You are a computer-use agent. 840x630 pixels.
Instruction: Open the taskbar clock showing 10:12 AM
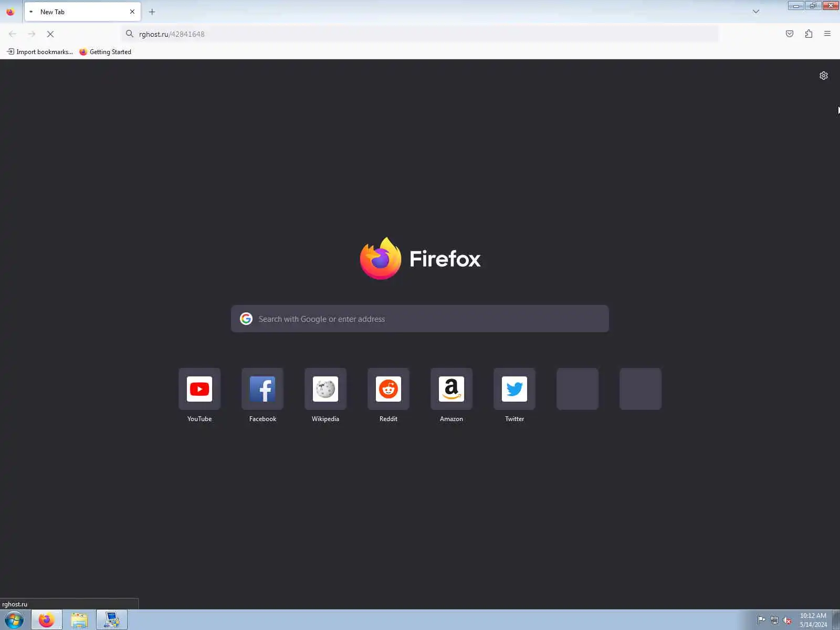coord(813,620)
